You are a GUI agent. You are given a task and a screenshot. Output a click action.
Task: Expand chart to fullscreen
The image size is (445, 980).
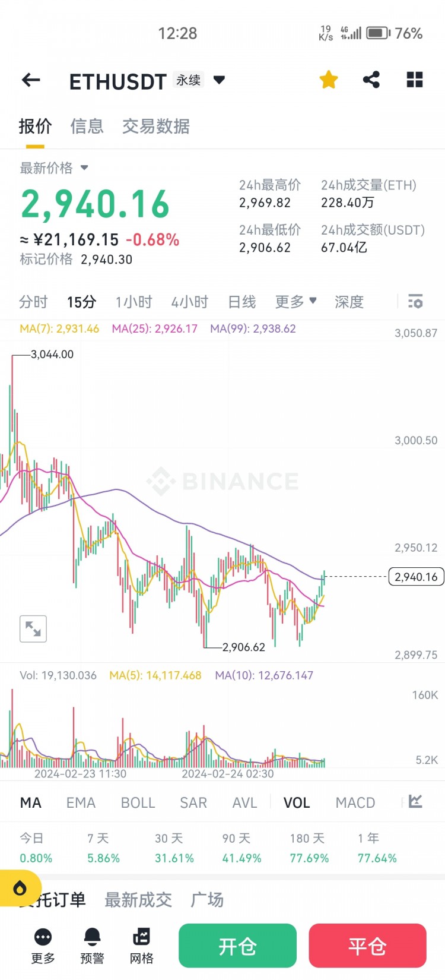click(33, 629)
